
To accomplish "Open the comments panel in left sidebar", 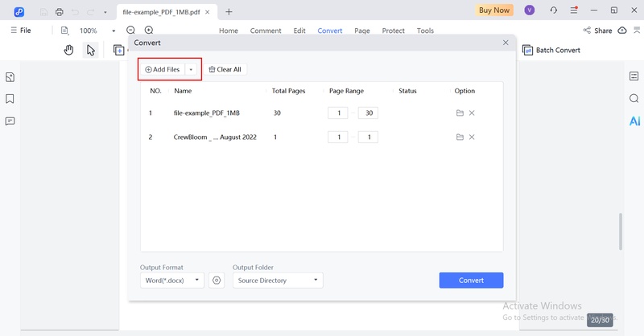I will click(x=10, y=121).
